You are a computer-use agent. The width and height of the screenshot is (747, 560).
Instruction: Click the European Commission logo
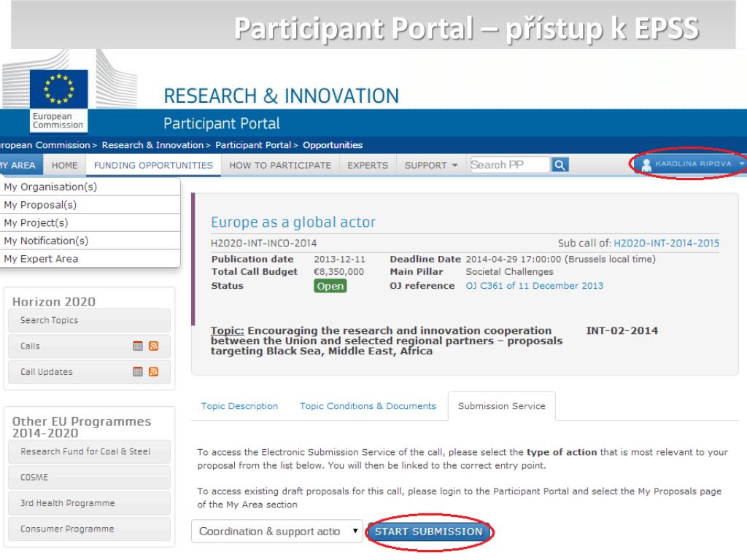click(x=58, y=101)
